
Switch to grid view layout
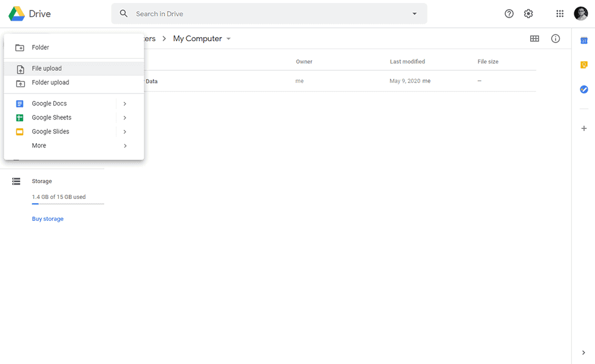pyautogui.click(x=534, y=38)
